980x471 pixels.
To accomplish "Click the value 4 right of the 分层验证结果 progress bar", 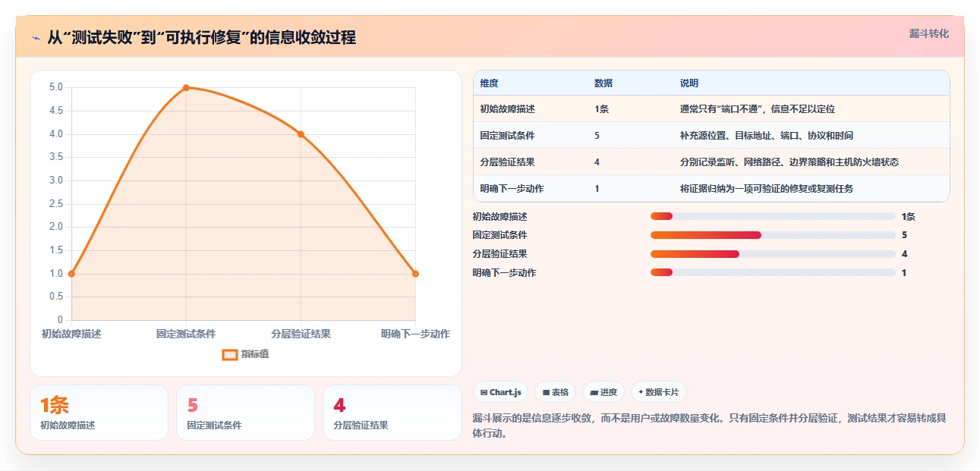I will (x=904, y=254).
